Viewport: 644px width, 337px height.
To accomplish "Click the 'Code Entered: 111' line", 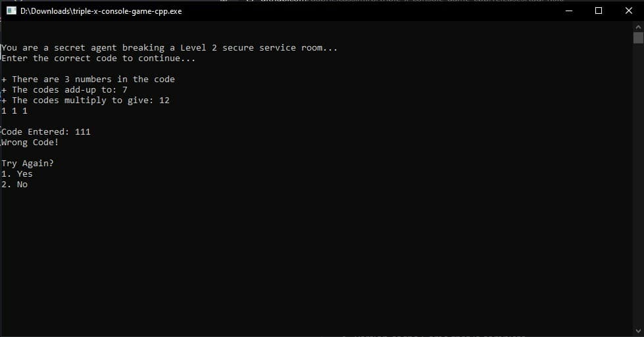I will [x=45, y=131].
